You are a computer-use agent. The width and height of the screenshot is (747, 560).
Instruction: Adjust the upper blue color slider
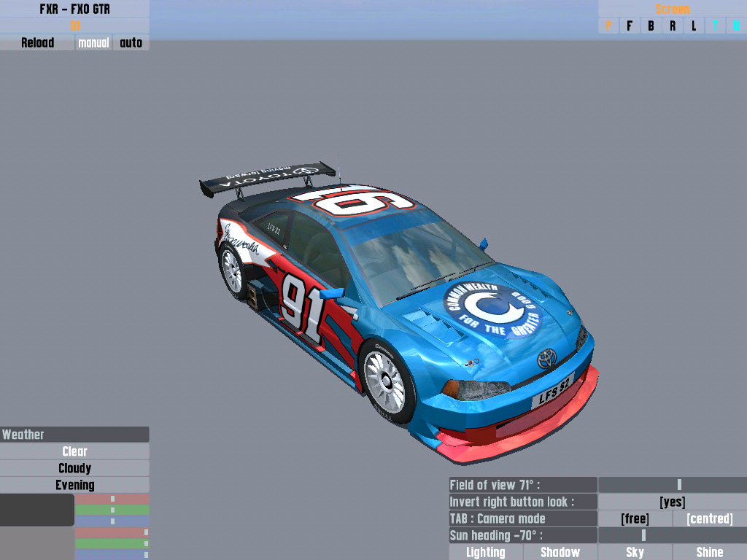(x=112, y=521)
